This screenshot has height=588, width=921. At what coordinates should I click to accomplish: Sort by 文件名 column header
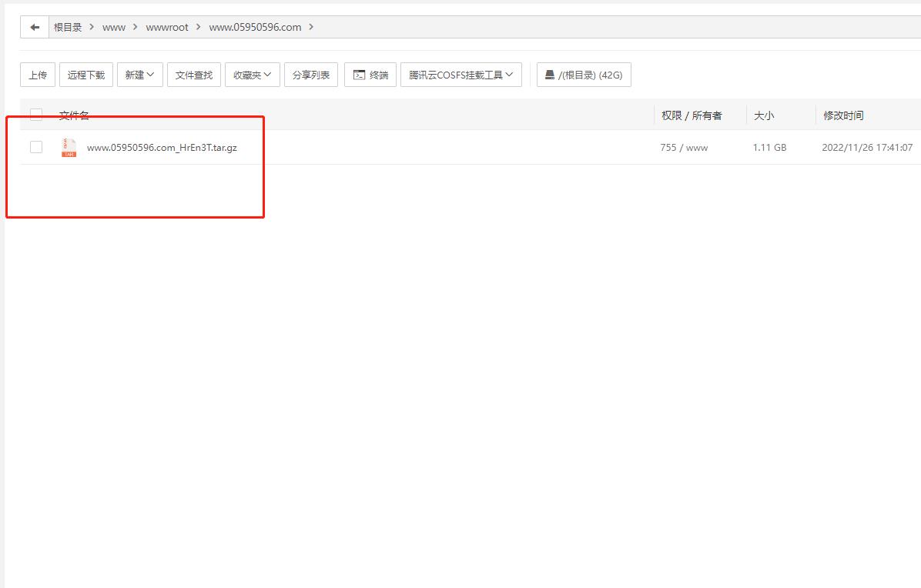[x=74, y=115]
